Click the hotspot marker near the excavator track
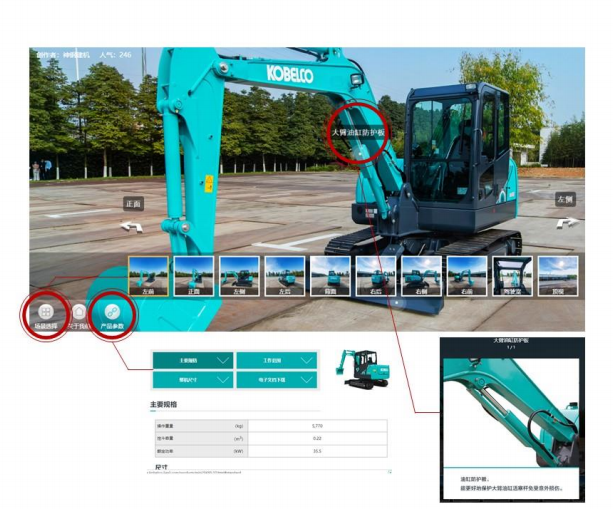The image size is (613, 515). (x=371, y=213)
